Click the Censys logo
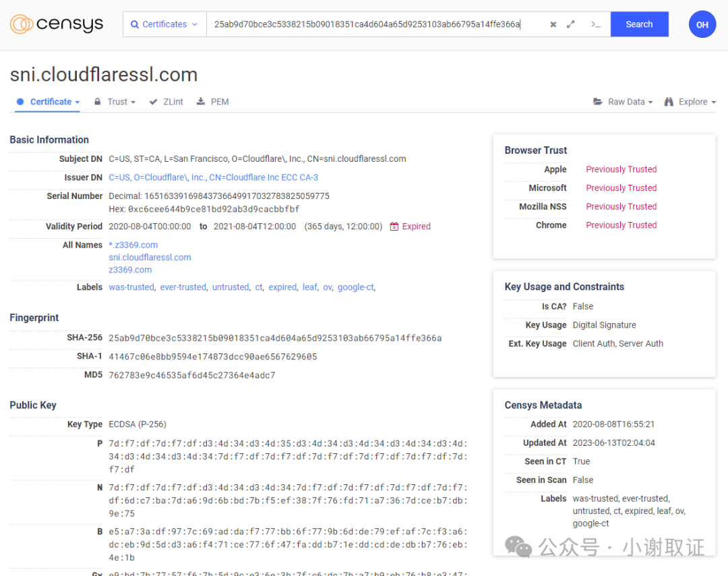Image resolution: width=728 pixels, height=576 pixels. (x=56, y=24)
